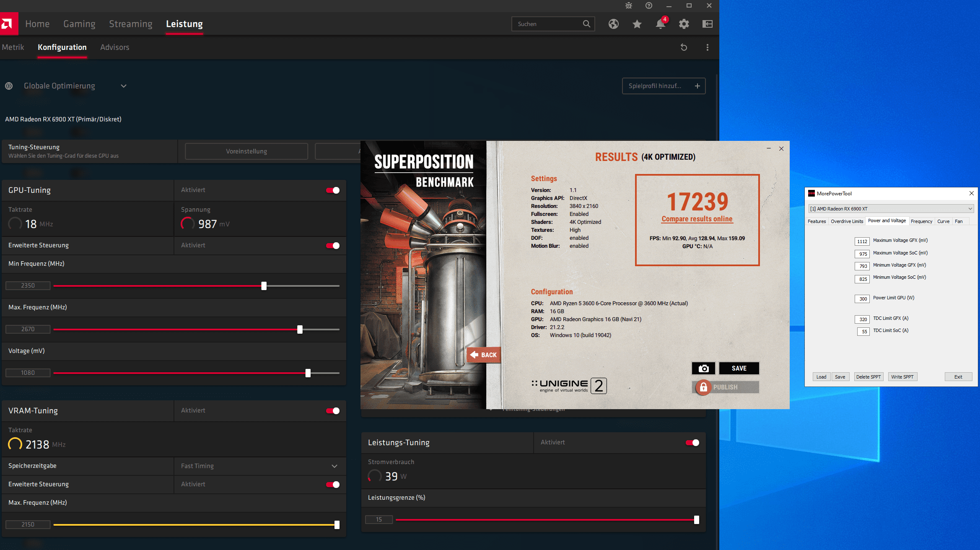Click the Leistungsgrenze slider handle
Screen dimensions: 980x550
coord(697,520)
